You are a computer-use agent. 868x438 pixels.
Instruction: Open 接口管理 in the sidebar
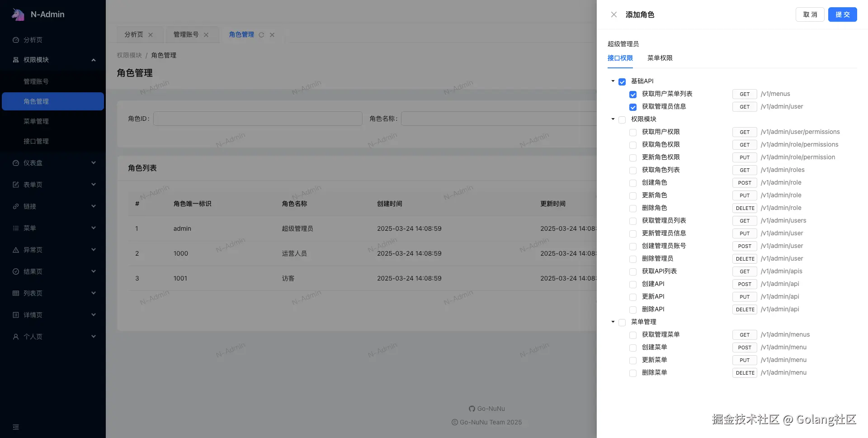tap(53, 141)
